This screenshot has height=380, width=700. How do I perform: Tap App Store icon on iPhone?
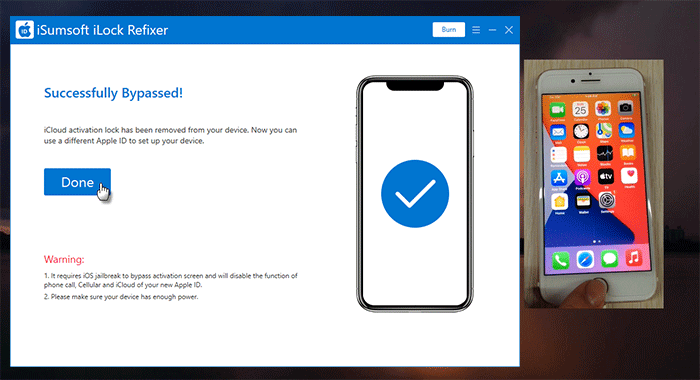point(559,179)
